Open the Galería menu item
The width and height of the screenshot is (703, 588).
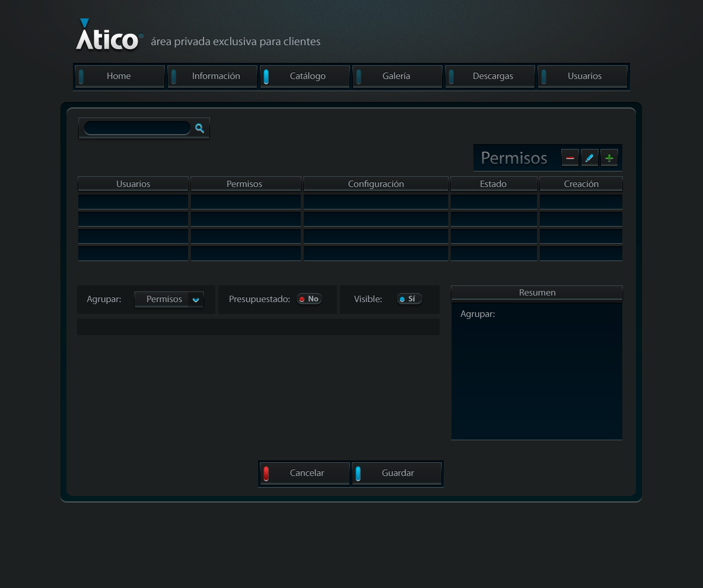click(x=397, y=77)
